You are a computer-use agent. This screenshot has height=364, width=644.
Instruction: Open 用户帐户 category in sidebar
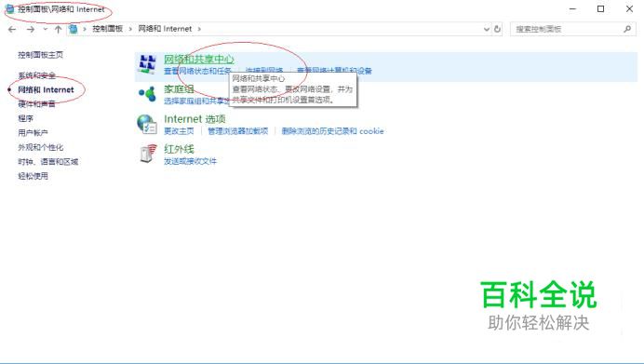point(33,133)
